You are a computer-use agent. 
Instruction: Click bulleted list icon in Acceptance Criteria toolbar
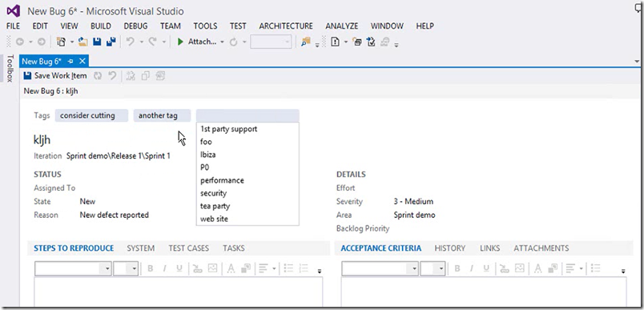pyautogui.click(x=595, y=268)
